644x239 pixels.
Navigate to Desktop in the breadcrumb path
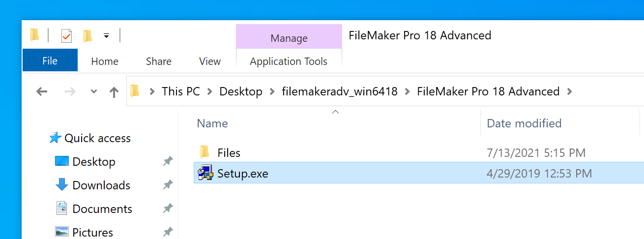click(x=240, y=91)
